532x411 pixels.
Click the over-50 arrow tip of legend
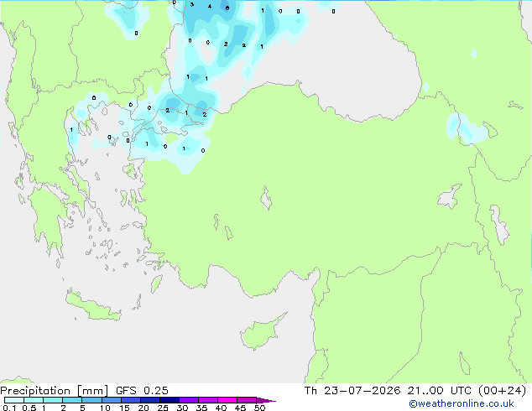tap(266, 400)
